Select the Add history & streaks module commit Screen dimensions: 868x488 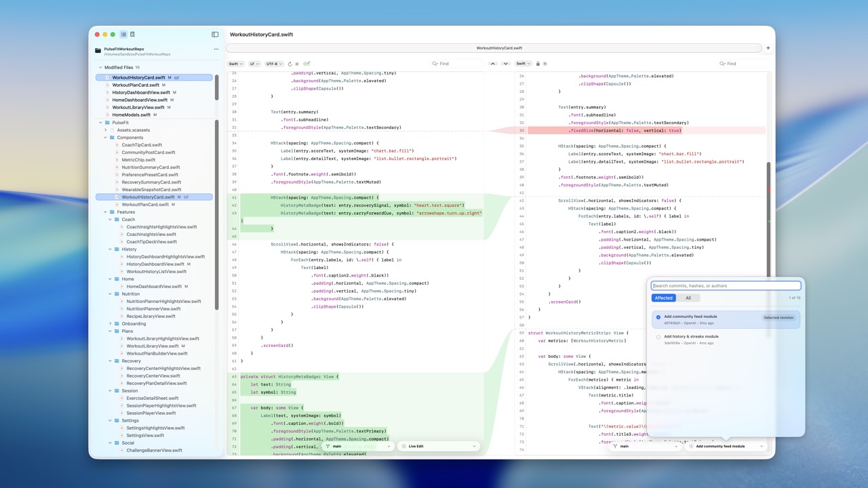pyautogui.click(x=726, y=340)
